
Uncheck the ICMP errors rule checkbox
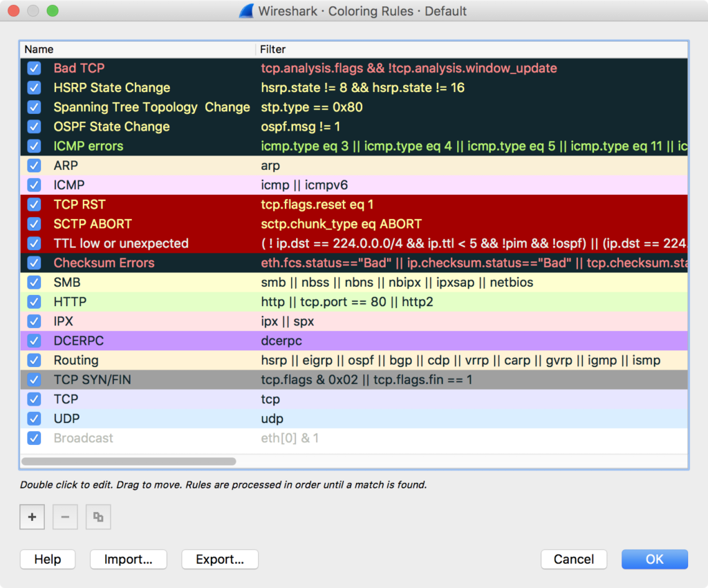pos(34,146)
